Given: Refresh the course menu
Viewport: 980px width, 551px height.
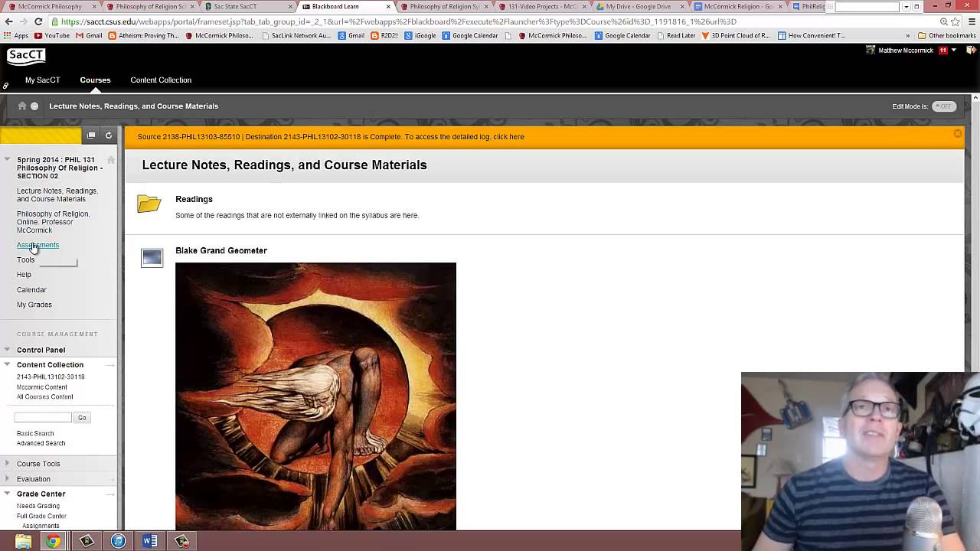Looking at the screenshot, I should (x=109, y=135).
